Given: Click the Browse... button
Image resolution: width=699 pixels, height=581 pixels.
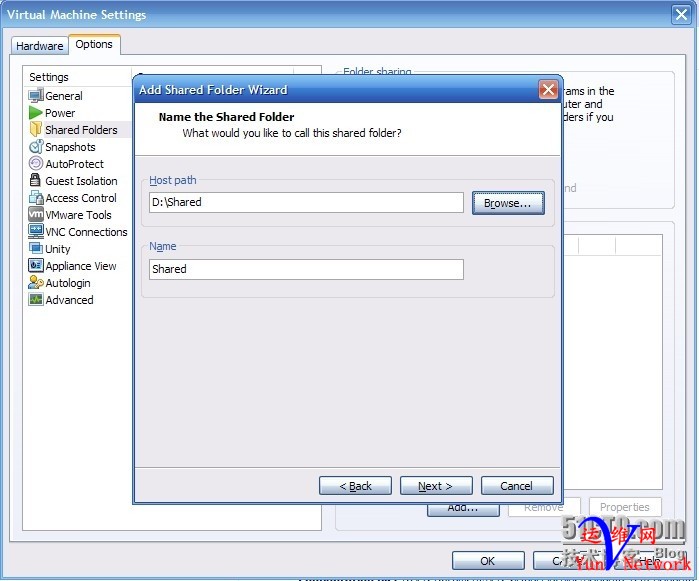Looking at the screenshot, I should [508, 203].
